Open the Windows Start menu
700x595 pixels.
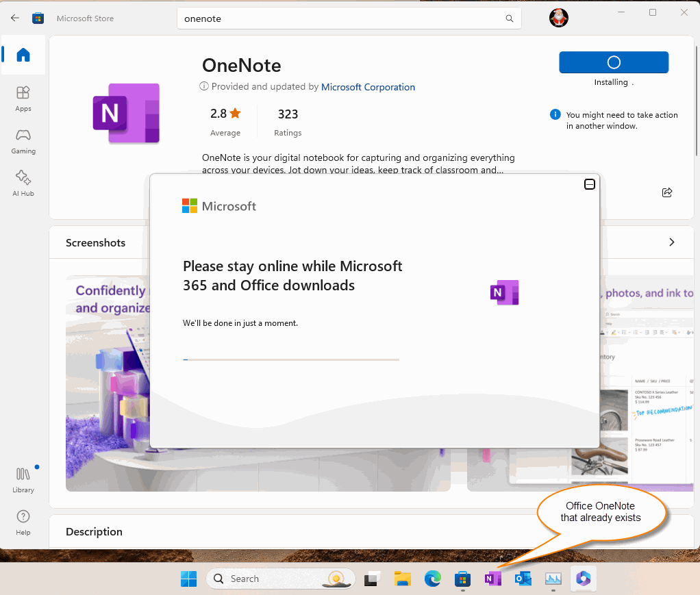click(188, 579)
